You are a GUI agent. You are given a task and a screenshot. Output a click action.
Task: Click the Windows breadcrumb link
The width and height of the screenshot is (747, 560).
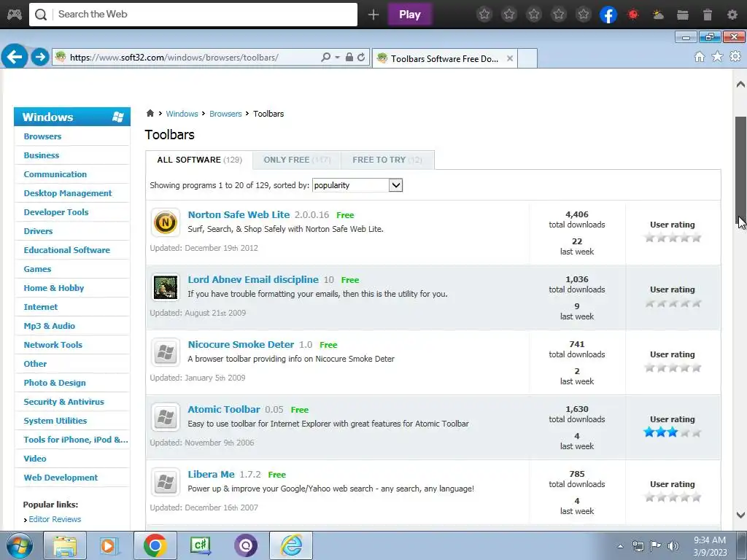point(182,114)
